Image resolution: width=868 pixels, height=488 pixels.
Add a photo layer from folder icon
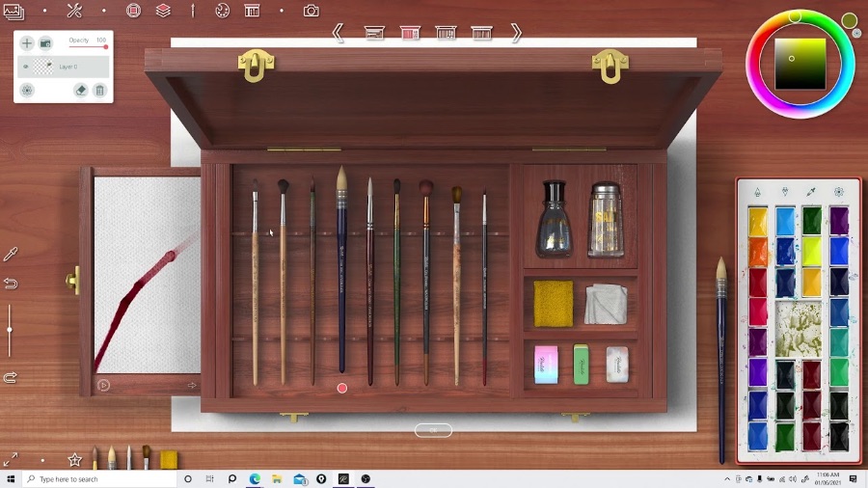point(46,43)
